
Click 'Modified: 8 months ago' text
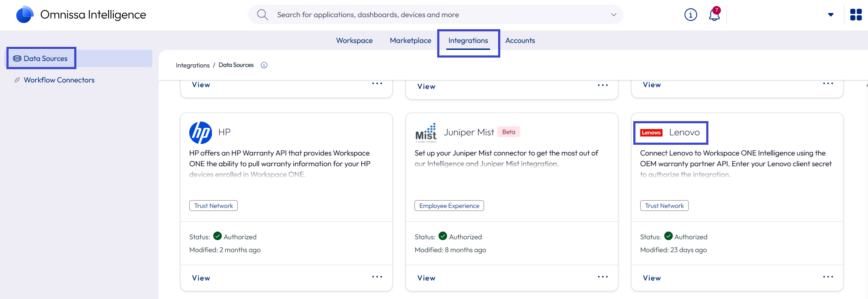(x=450, y=250)
